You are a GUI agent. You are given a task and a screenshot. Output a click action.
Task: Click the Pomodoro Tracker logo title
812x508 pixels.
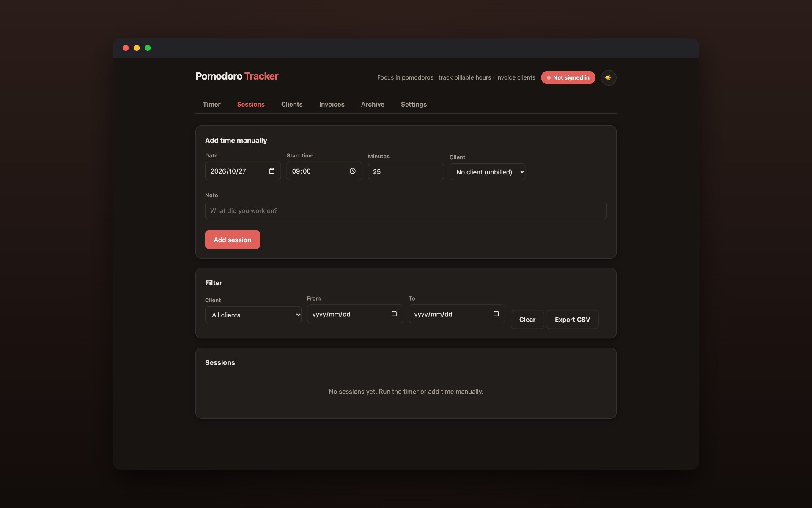click(x=237, y=76)
